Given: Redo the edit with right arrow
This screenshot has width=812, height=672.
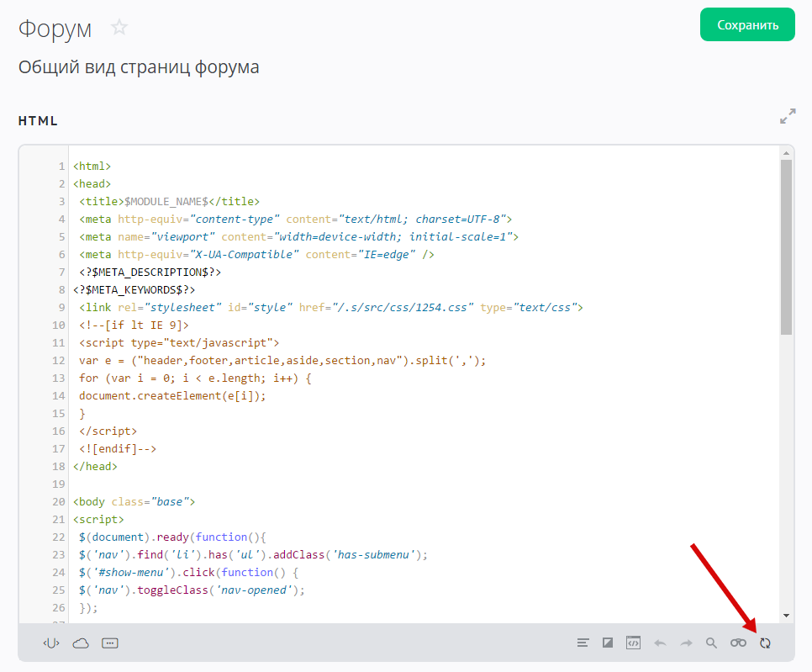Looking at the screenshot, I should tap(686, 643).
